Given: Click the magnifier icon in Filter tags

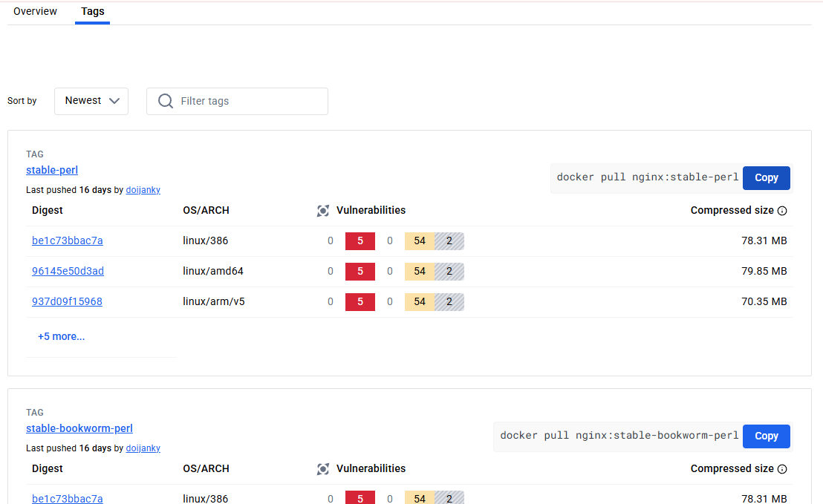Looking at the screenshot, I should coord(166,101).
